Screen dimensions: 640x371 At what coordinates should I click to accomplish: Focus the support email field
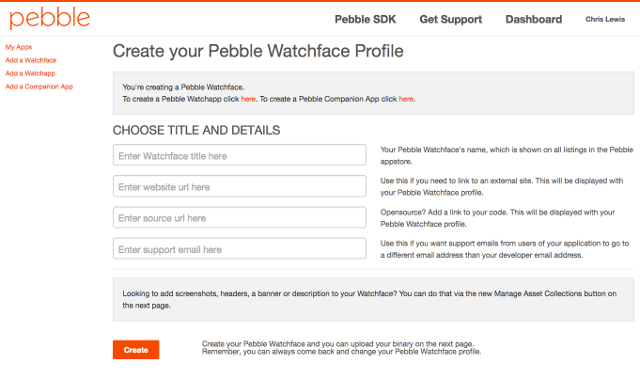240,249
